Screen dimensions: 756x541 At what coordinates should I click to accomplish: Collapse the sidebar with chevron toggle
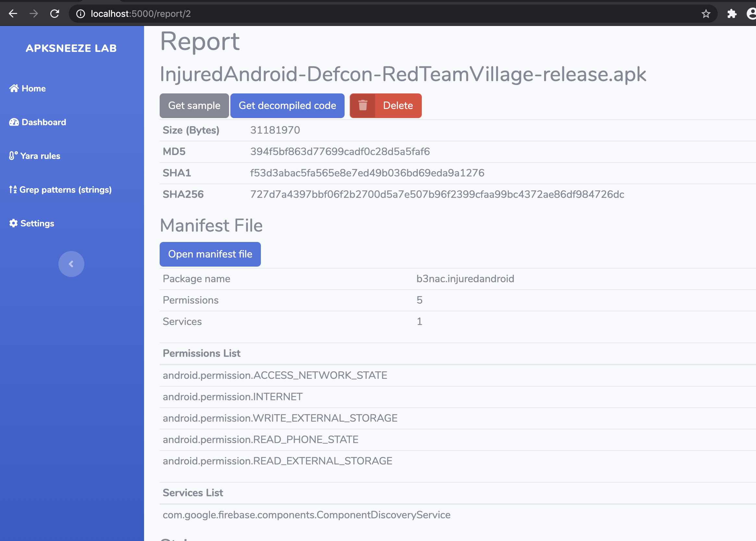(71, 264)
